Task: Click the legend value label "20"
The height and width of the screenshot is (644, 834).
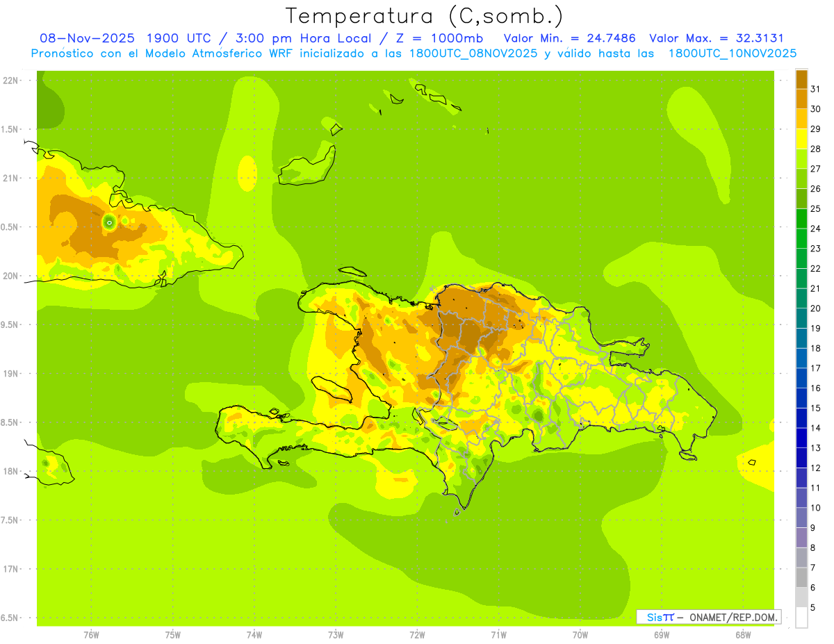Action: [x=815, y=308]
